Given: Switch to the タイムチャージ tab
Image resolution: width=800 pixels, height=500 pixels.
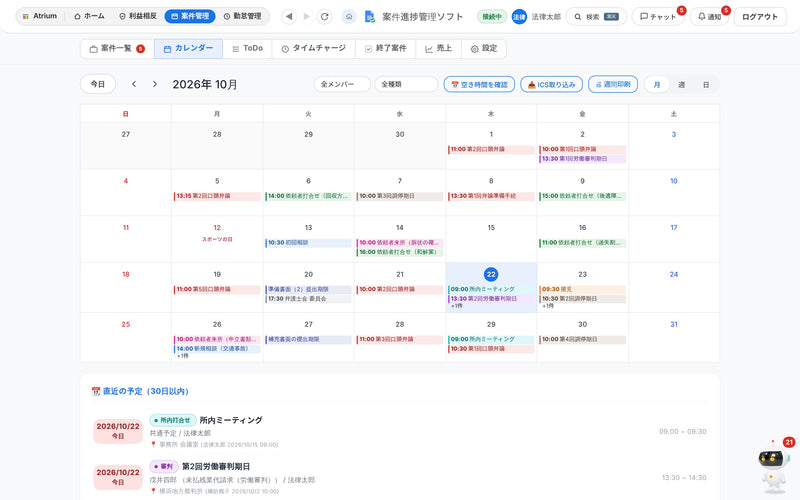Looking at the screenshot, I should point(314,48).
